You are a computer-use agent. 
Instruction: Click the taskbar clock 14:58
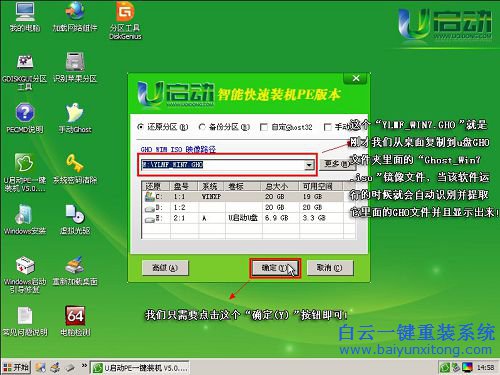(x=485, y=368)
